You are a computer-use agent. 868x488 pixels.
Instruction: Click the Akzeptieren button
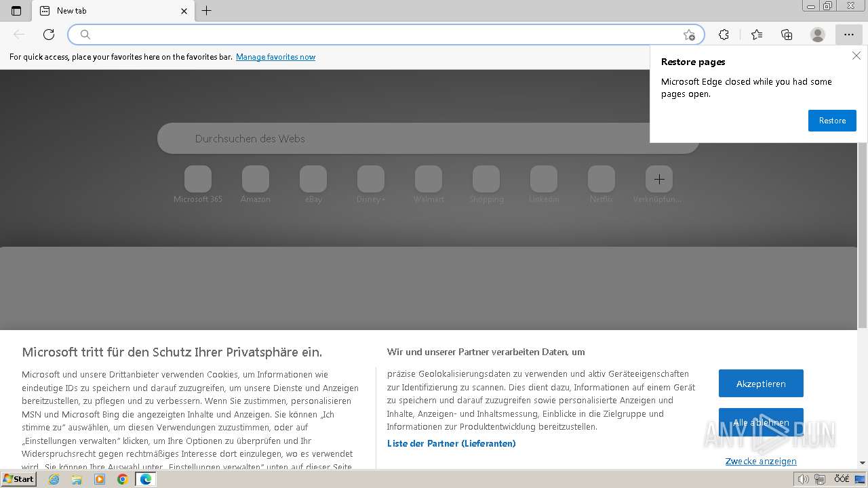[x=761, y=384]
